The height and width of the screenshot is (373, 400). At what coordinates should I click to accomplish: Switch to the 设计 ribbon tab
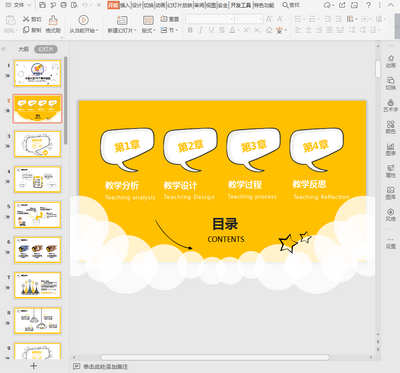pyautogui.click(x=137, y=5)
